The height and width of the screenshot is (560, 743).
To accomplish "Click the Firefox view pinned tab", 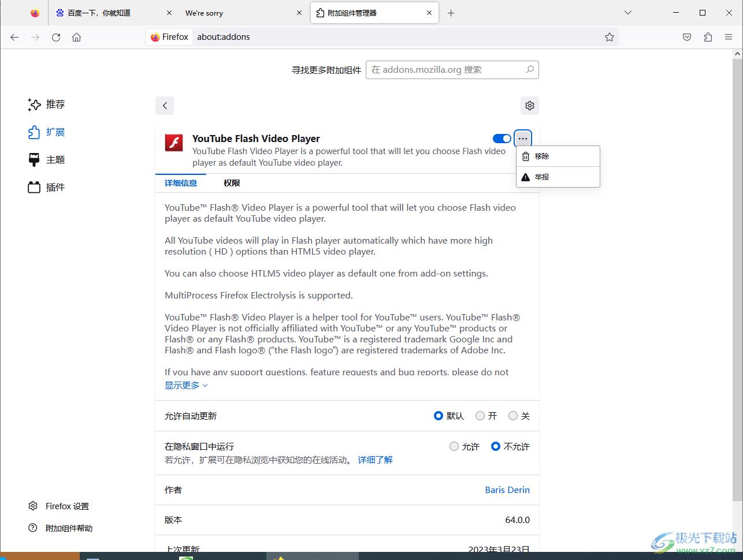I will coord(35,13).
